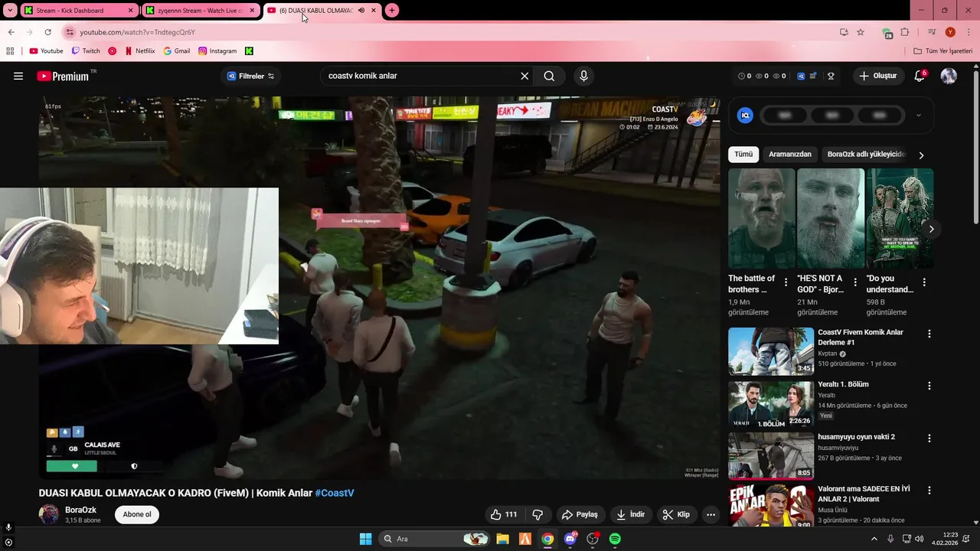View site information in address bar

click(x=70, y=32)
